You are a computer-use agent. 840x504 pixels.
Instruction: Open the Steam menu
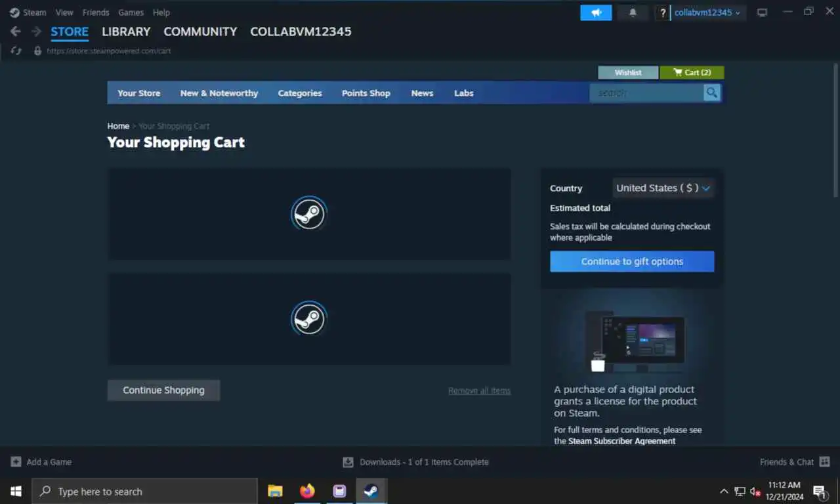point(35,12)
